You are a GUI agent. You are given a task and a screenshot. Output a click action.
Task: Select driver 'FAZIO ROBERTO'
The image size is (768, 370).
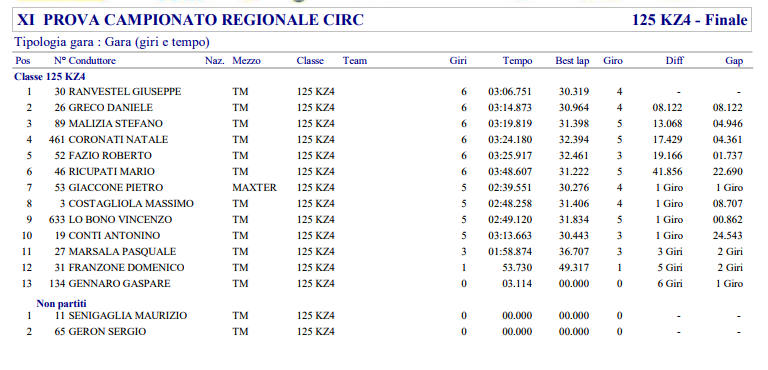pyautogui.click(x=110, y=156)
